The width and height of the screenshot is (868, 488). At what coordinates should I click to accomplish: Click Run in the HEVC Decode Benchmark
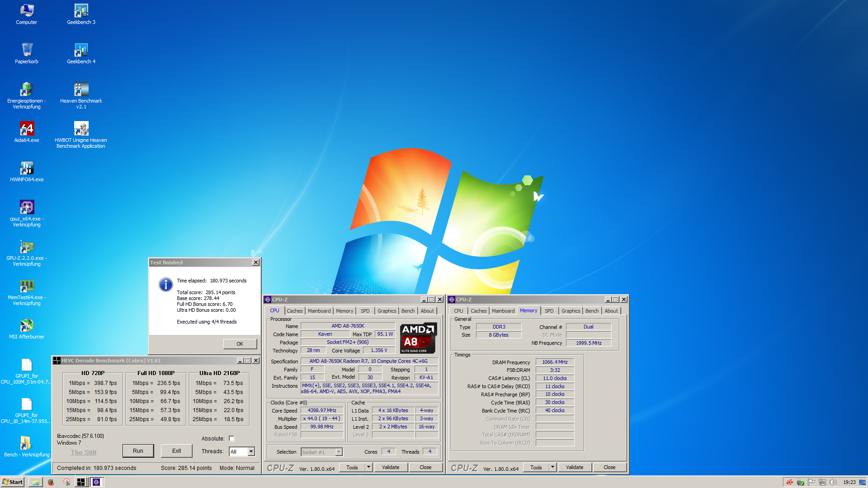138,451
